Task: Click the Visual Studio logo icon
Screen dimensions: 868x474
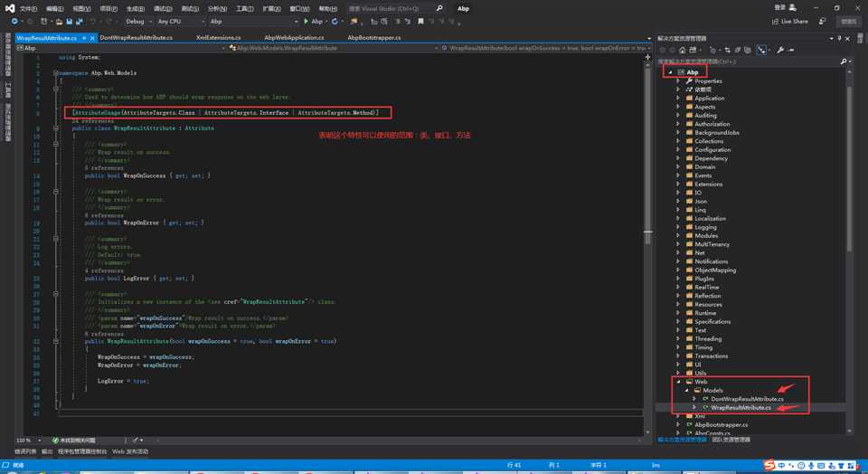Action: 8,7
